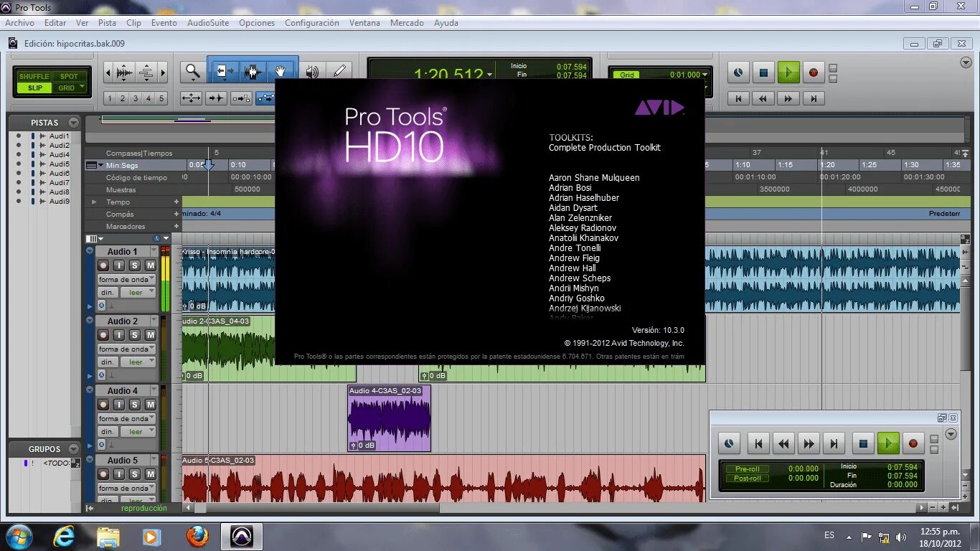Click Play in floating transport window

click(888, 444)
